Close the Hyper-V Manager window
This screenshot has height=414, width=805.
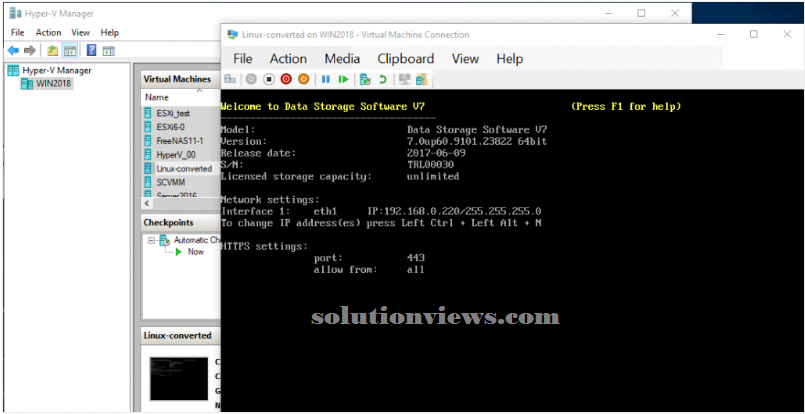[675, 13]
